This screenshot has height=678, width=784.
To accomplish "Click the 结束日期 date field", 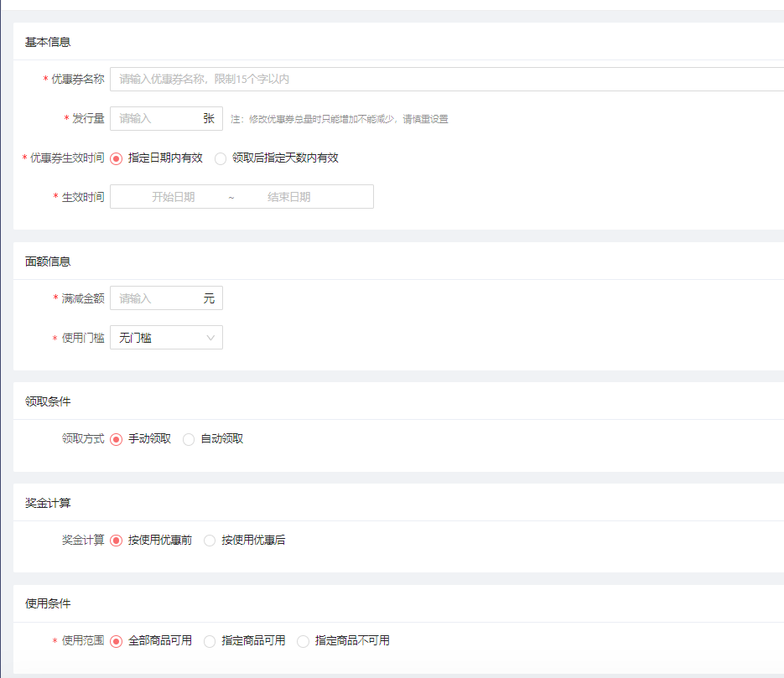I will point(289,197).
